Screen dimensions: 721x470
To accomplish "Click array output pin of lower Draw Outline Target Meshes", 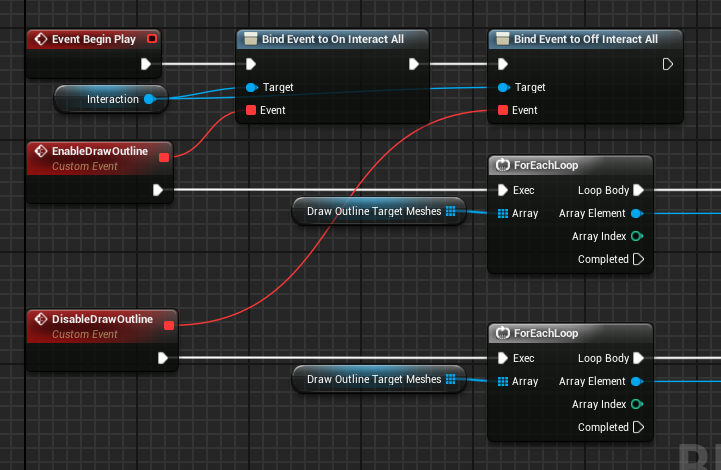I will tap(451, 379).
